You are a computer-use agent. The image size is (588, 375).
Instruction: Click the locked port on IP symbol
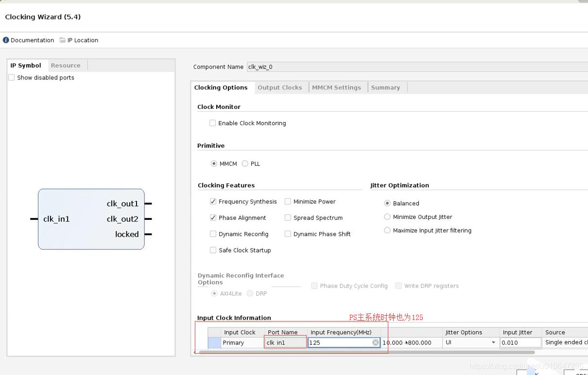pos(127,234)
